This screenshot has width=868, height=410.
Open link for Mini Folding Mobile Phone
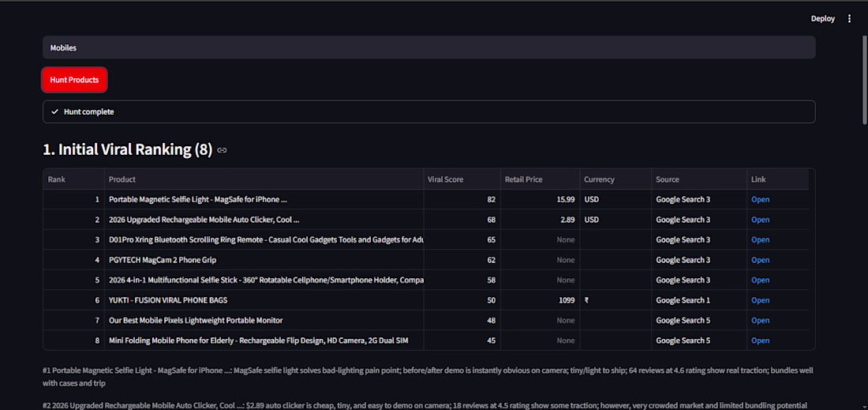[x=760, y=340]
